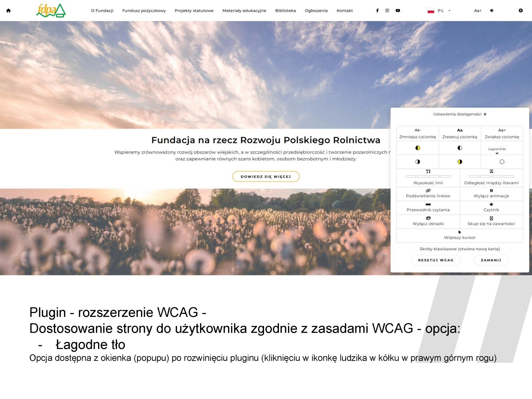Set line height to the first segment
This screenshot has width=532, height=399.
click(x=411, y=177)
